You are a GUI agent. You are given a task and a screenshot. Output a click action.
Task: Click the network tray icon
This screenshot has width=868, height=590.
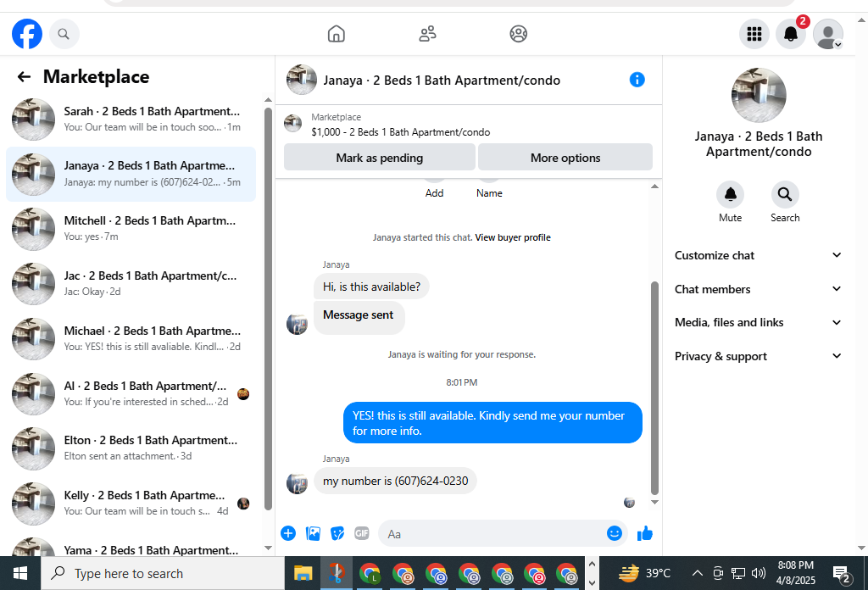pyautogui.click(x=738, y=573)
